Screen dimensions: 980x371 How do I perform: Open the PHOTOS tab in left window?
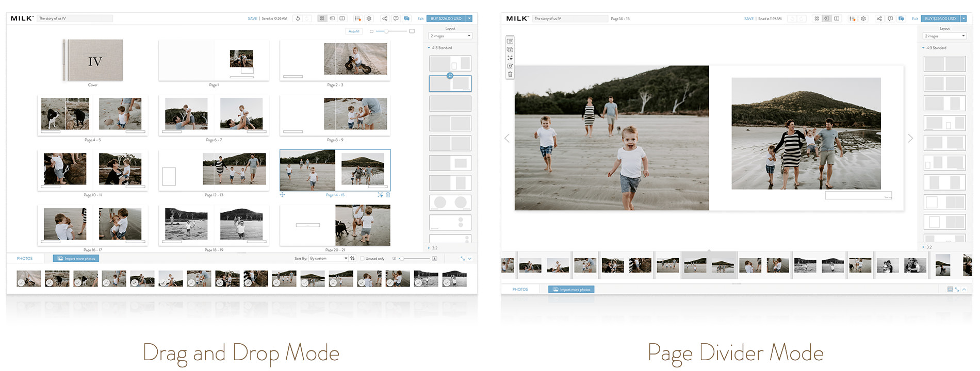pyautogui.click(x=25, y=259)
